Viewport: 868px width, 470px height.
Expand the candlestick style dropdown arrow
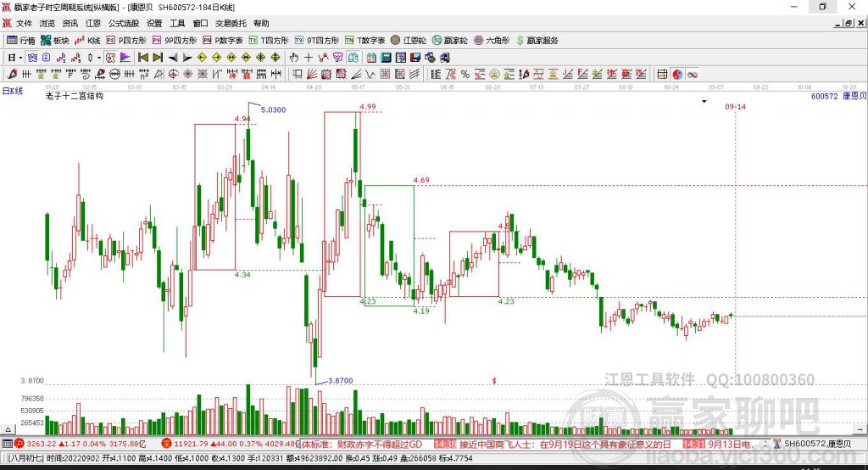(x=99, y=58)
